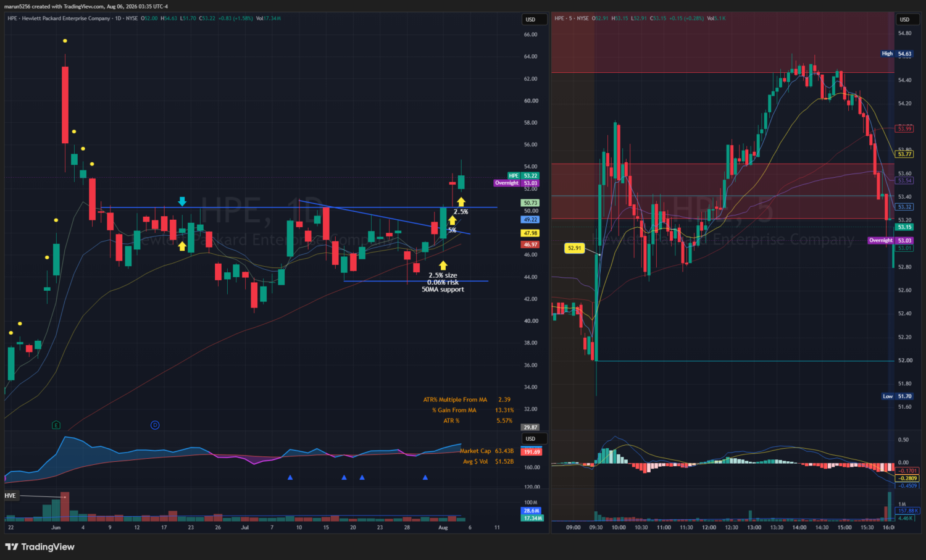
Task: Click the 'Avg $ Vol' stat
Action: (x=488, y=462)
